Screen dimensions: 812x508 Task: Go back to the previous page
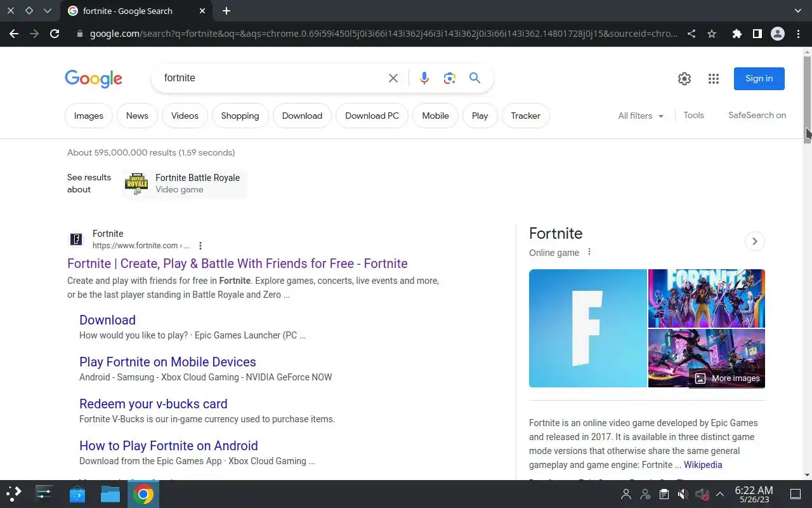click(x=14, y=34)
